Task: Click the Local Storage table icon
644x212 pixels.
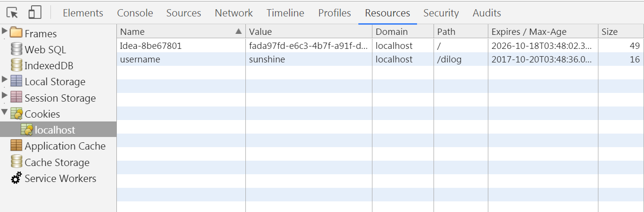Action: pyautogui.click(x=16, y=81)
